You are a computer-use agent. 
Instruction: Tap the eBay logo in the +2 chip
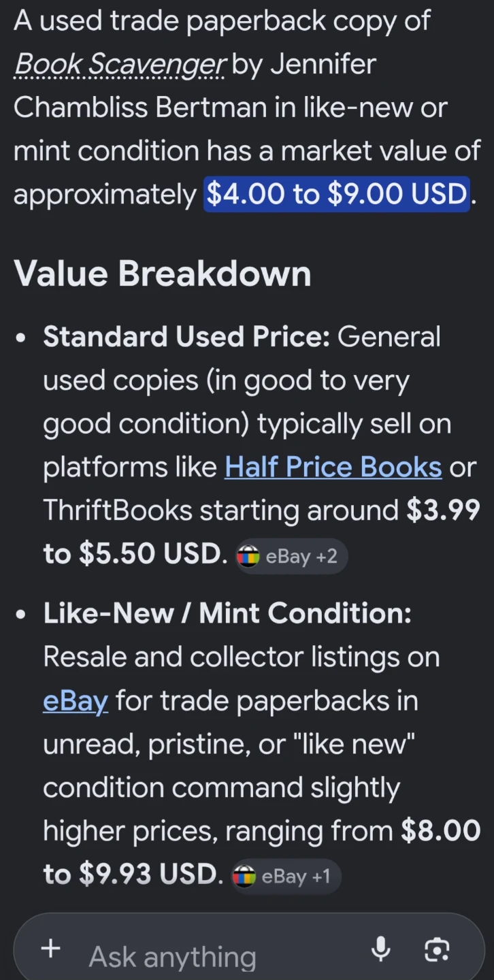248,557
